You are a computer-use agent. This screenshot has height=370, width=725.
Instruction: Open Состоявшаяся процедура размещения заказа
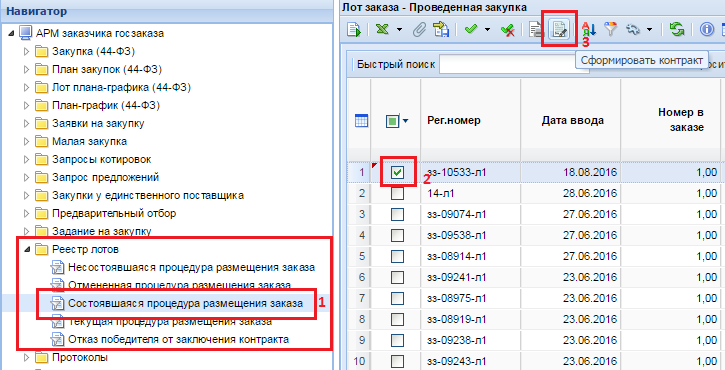pos(185,303)
